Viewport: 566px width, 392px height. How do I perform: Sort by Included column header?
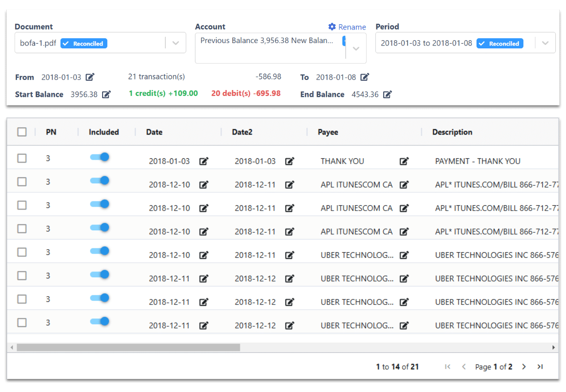[x=104, y=132]
